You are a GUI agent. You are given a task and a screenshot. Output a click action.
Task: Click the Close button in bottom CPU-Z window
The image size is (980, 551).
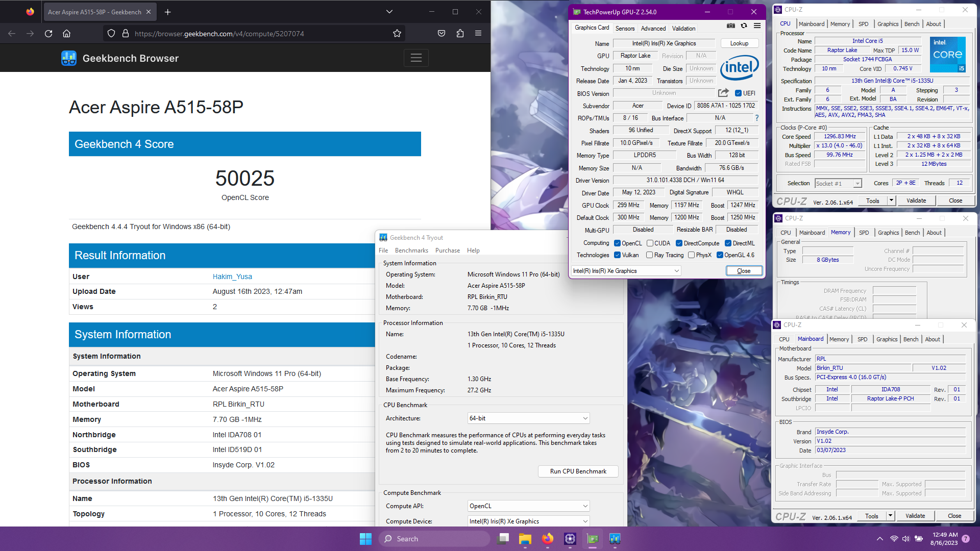click(x=954, y=516)
